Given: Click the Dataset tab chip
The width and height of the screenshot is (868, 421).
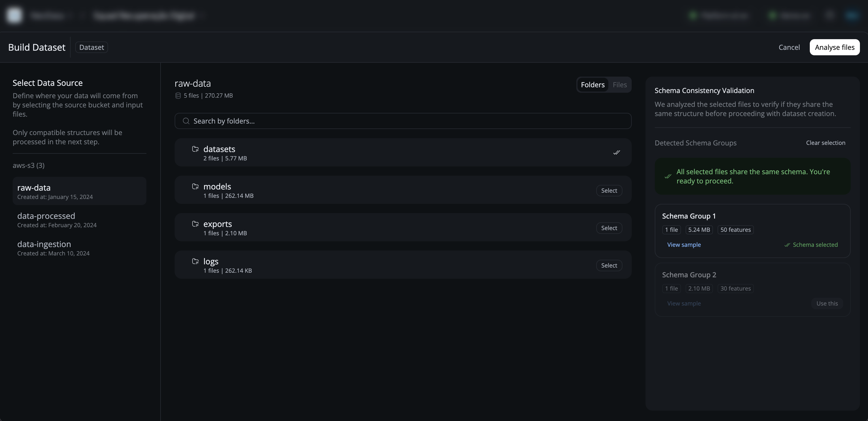Looking at the screenshot, I should click(x=91, y=47).
